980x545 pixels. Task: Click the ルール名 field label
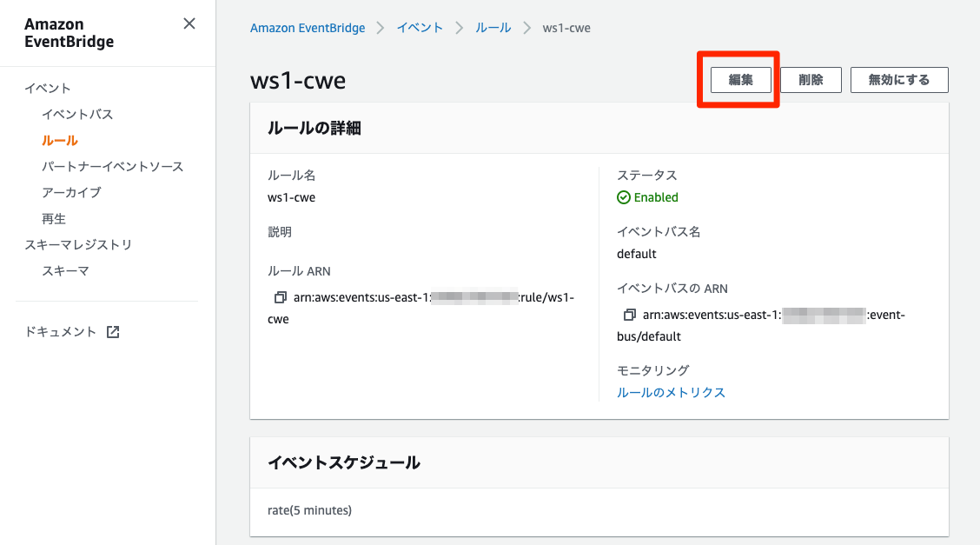coord(291,175)
